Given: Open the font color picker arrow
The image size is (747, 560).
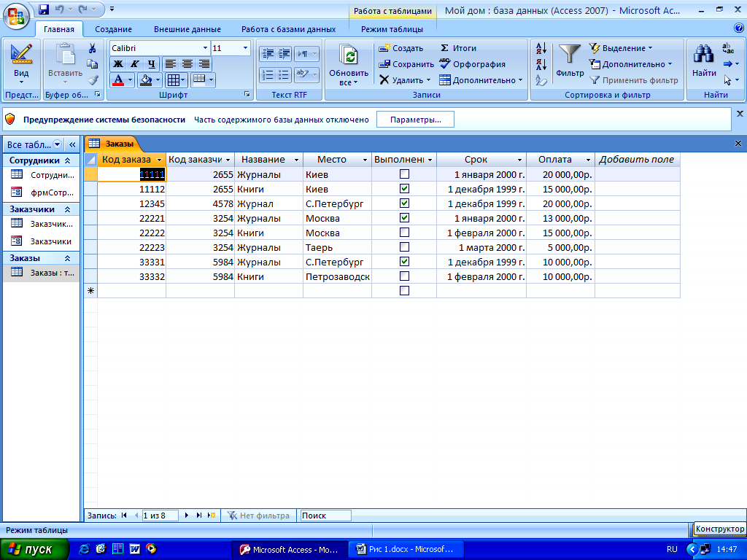Looking at the screenshot, I should click(131, 80).
